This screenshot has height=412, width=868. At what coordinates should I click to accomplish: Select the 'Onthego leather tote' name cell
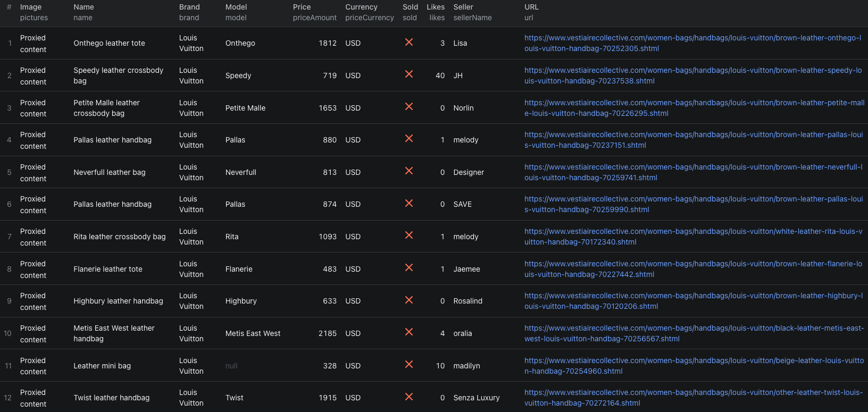pos(109,43)
